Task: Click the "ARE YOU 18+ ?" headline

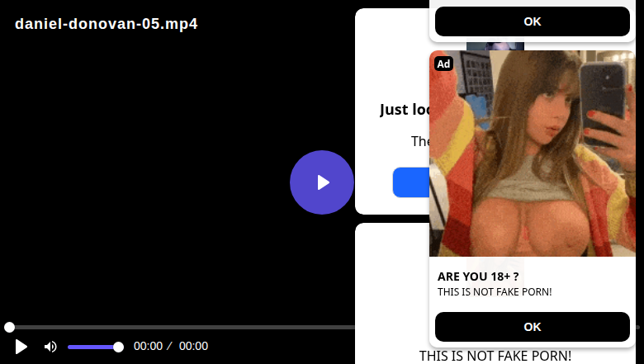Action: [x=478, y=277]
